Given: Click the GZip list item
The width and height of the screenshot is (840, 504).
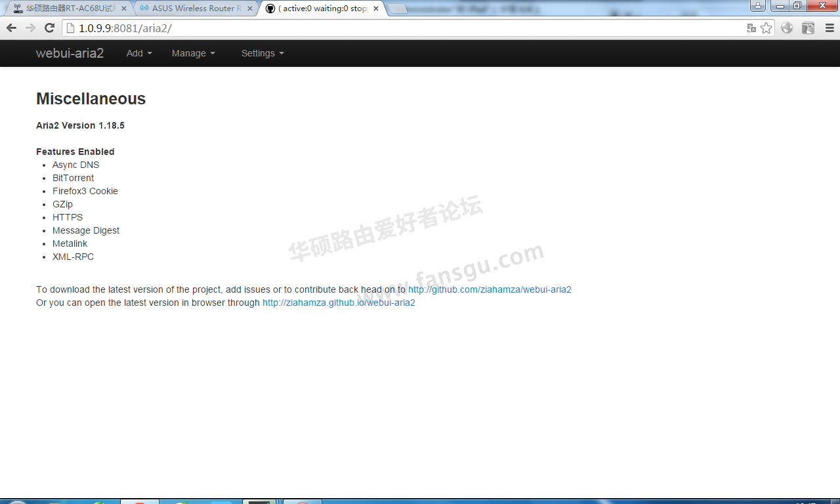Looking at the screenshot, I should [x=62, y=204].
